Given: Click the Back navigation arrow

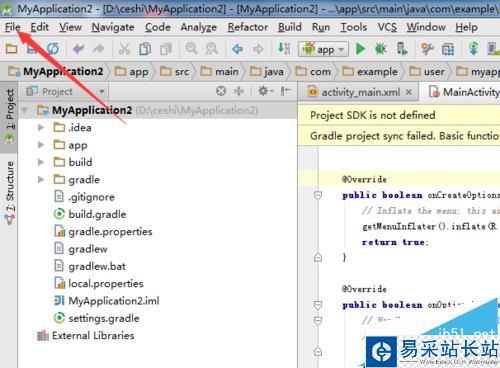Looking at the screenshot, I should pyautogui.click(x=237, y=49).
